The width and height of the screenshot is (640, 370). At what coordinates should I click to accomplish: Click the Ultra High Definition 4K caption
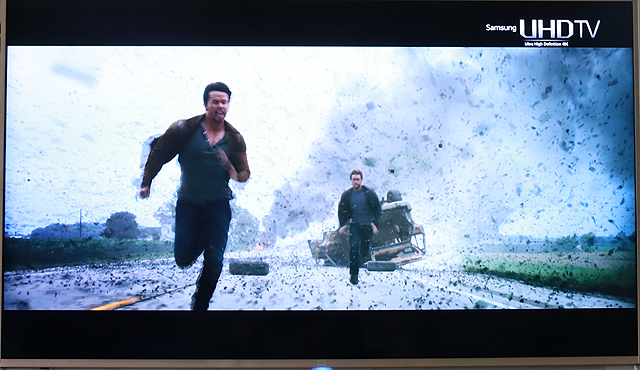(x=546, y=44)
